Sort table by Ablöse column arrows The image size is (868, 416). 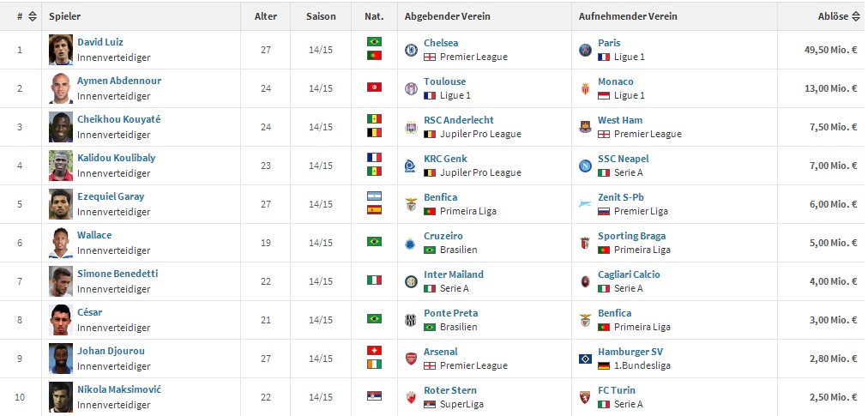click(x=856, y=16)
